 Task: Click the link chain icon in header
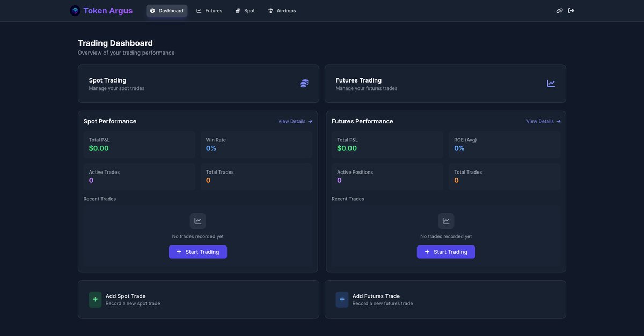pyautogui.click(x=559, y=11)
